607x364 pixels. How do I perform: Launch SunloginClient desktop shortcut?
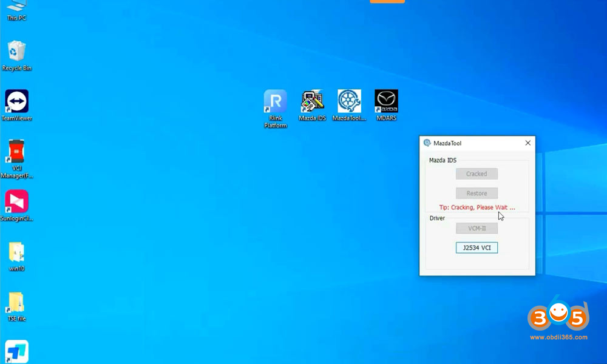click(16, 206)
